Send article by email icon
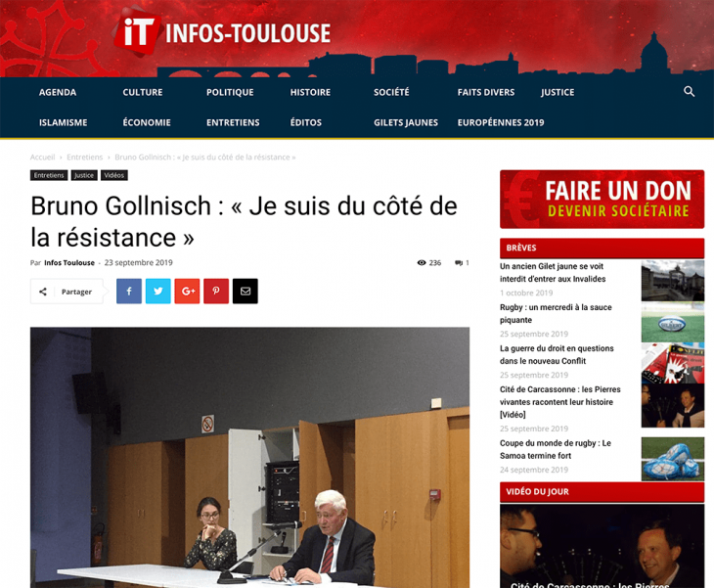 pyautogui.click(x=245, y=291)
